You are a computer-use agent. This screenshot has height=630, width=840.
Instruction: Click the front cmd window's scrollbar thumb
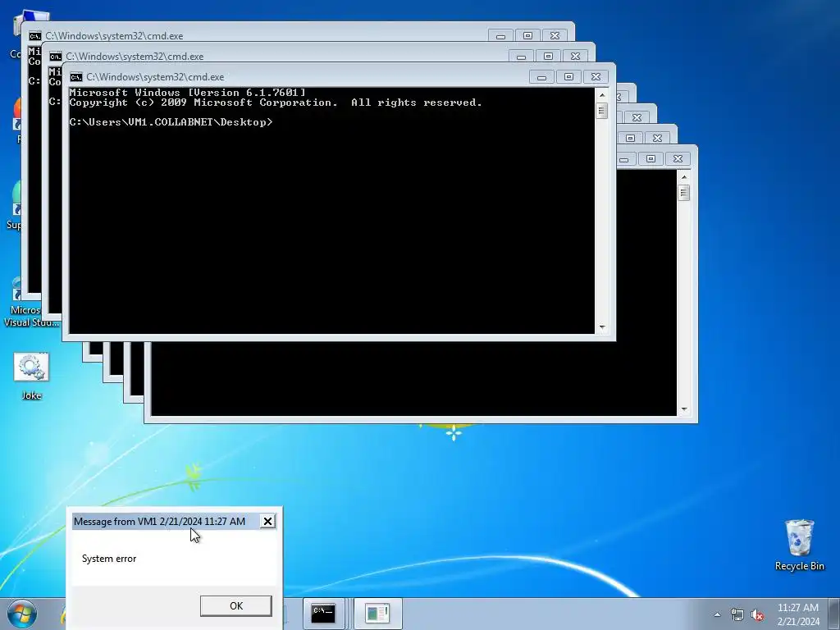(602, 111)
